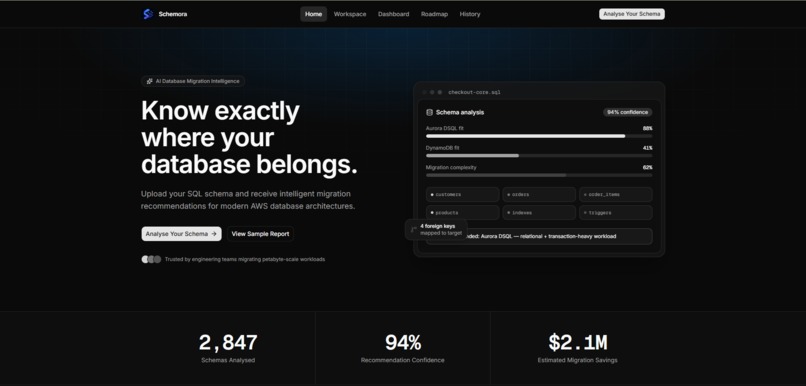Click the Aurora DSQL fit progress bar

click(539, 136)
